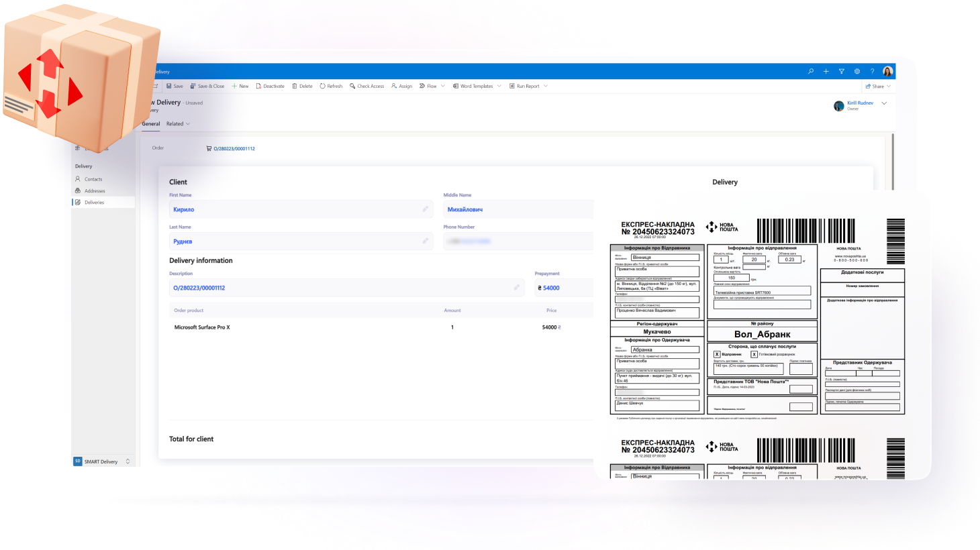Expand the owner header chevron

pyautogui.click(x=884, y=103)
